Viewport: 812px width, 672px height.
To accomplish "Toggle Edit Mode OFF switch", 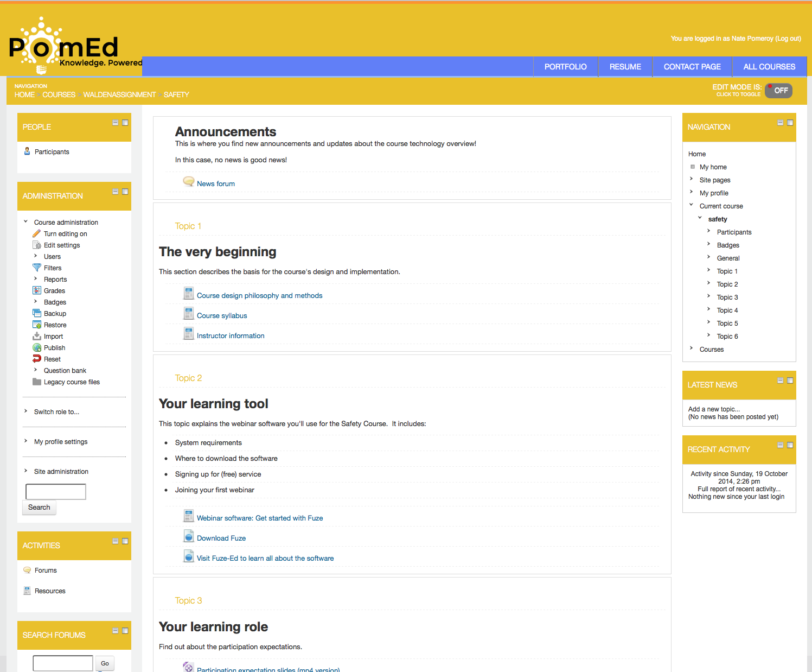I will [779, 91].
